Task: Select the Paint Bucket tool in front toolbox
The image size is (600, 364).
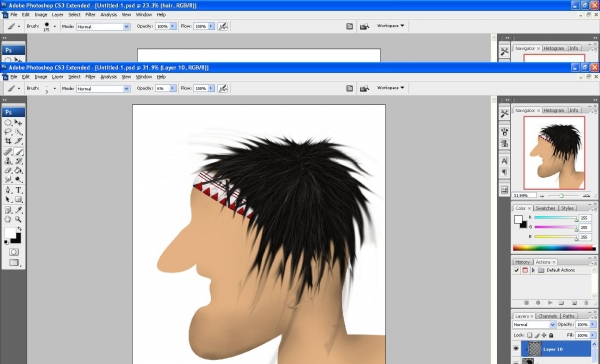Action: tap(18, 170)
